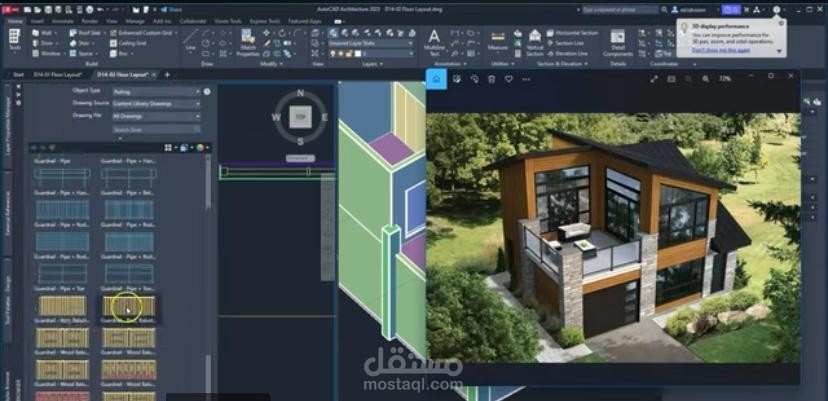Toggle the layer lightbulb on/off icon
Viewport: 828px width, 401px height.
333,53
